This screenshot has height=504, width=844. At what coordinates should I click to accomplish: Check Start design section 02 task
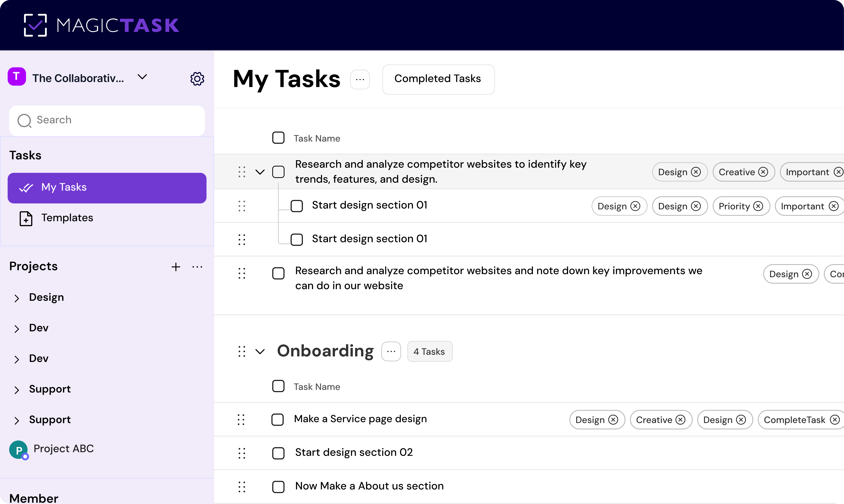[278, 453]
